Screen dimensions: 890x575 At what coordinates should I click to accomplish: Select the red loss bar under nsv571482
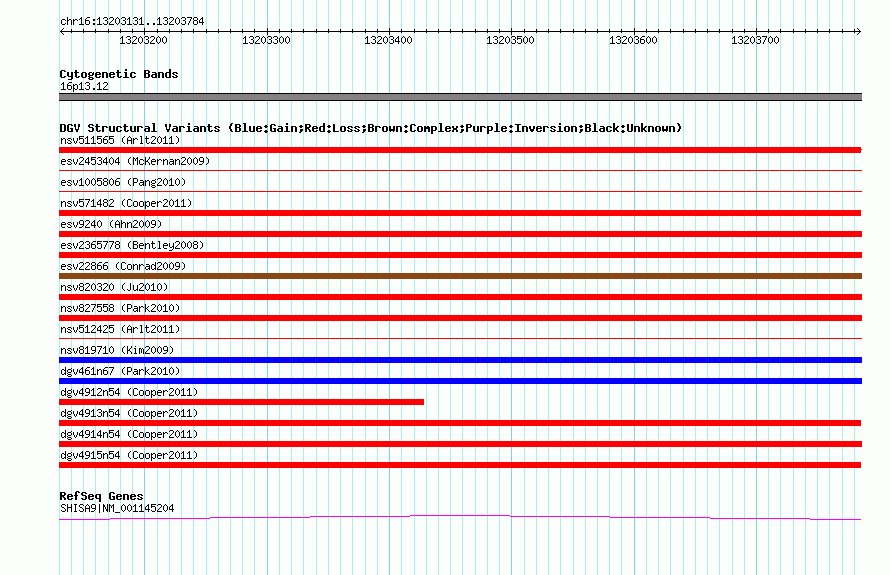[460, 213]
